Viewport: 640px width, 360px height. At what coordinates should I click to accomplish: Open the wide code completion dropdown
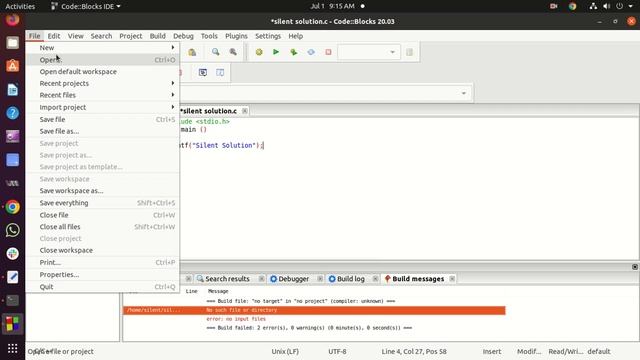[464, 93]
